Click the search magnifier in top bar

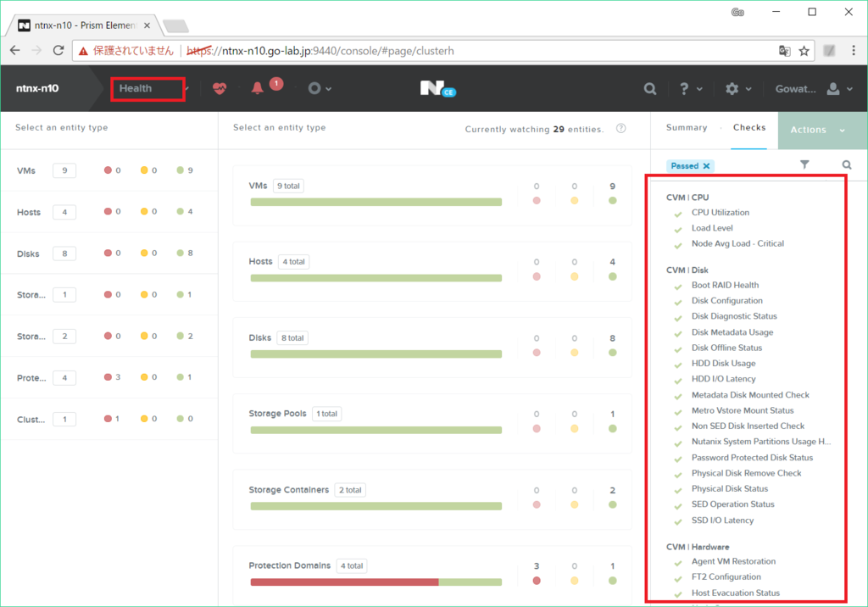[650, 89]
